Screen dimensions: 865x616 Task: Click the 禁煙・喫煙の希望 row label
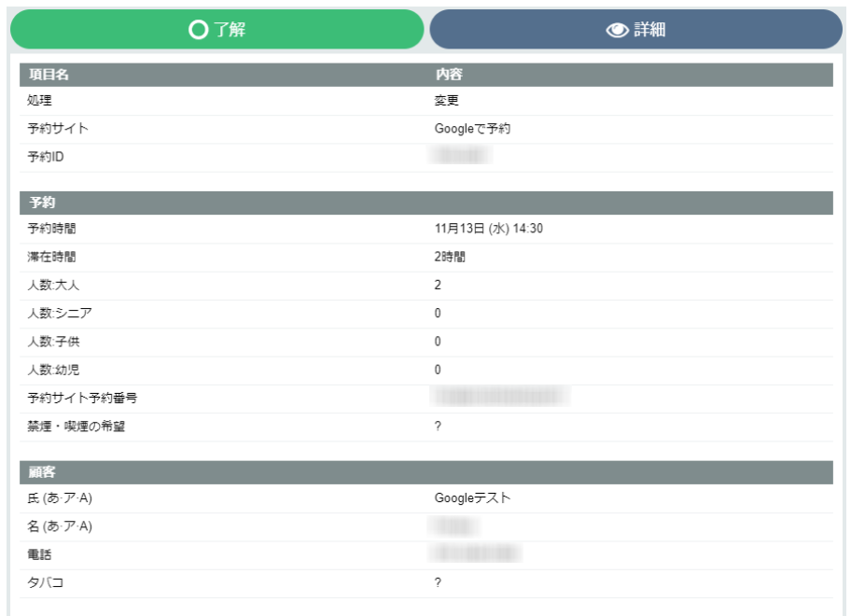77,427
